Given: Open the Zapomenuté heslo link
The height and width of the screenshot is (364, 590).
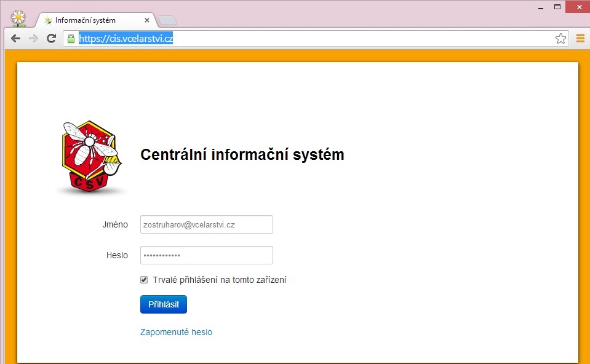Looking at the screenshot, I should coord(176,332).
